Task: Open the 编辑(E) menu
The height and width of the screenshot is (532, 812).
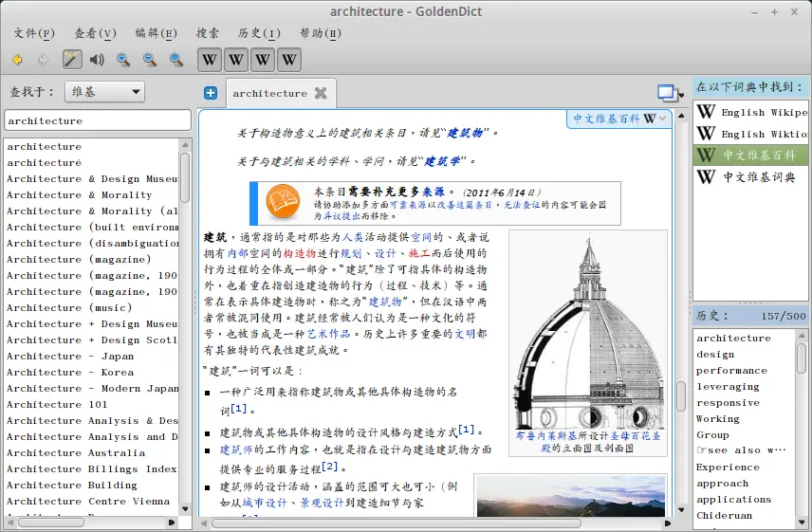Action: point(156,33)
